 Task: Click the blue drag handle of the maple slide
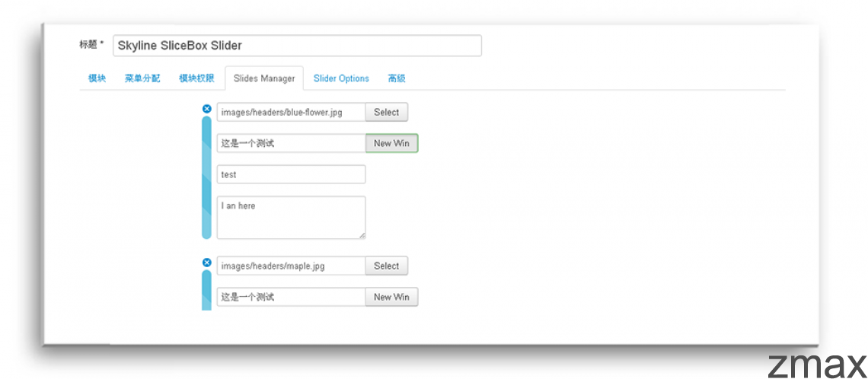click(206, 290)
